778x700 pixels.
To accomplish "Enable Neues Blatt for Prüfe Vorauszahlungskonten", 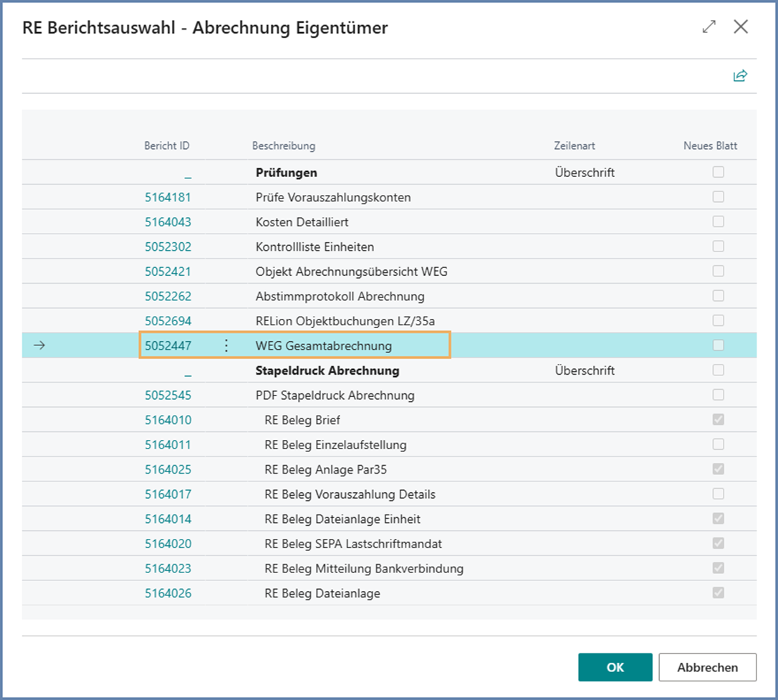I will point(718,197).
